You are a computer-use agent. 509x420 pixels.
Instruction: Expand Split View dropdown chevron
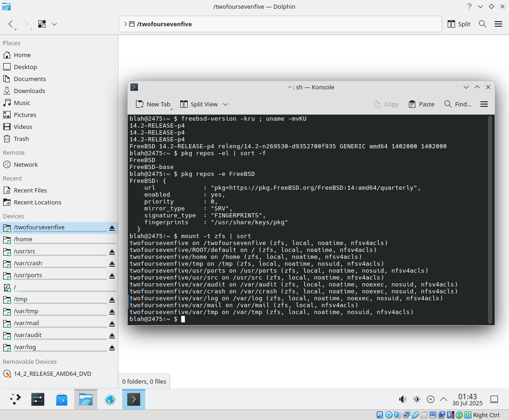click(225, 104)
